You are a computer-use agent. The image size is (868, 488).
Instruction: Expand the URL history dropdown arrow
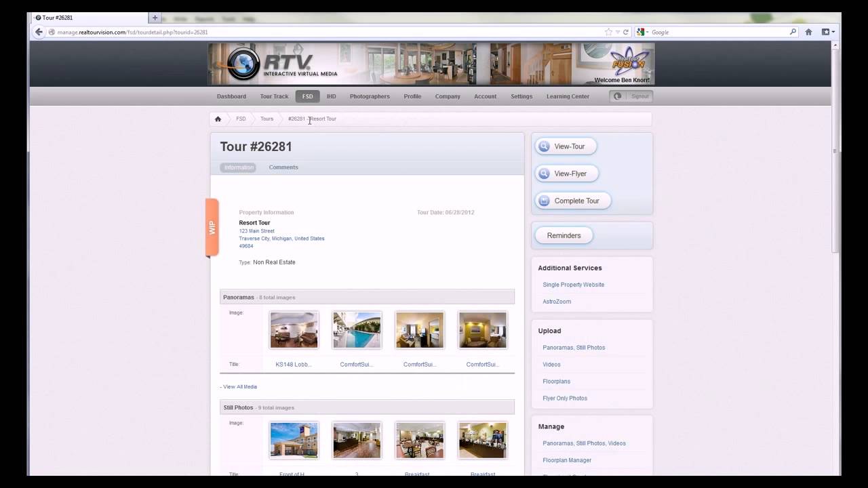pyautogui.click(x=617, y=32)
